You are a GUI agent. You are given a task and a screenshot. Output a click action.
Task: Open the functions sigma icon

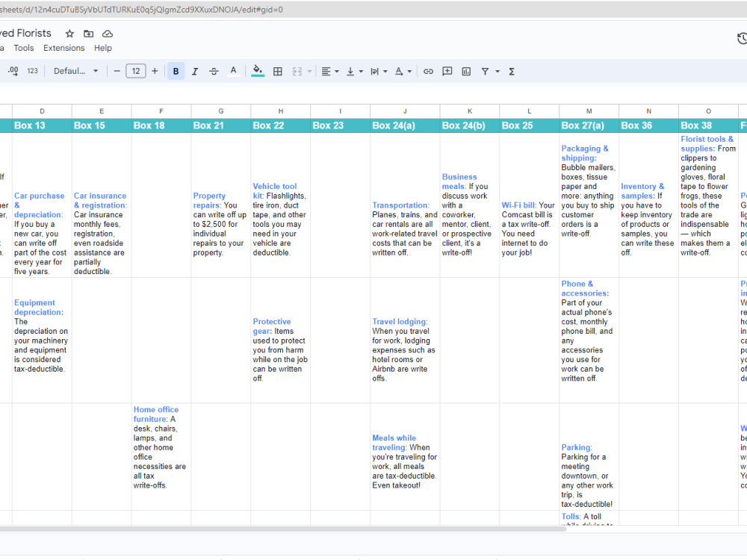[512, 71]
